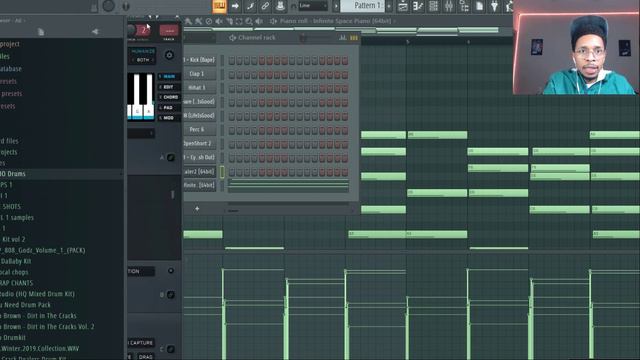
Task: Open the Playlist view icon
Action: tap(402, 6)
